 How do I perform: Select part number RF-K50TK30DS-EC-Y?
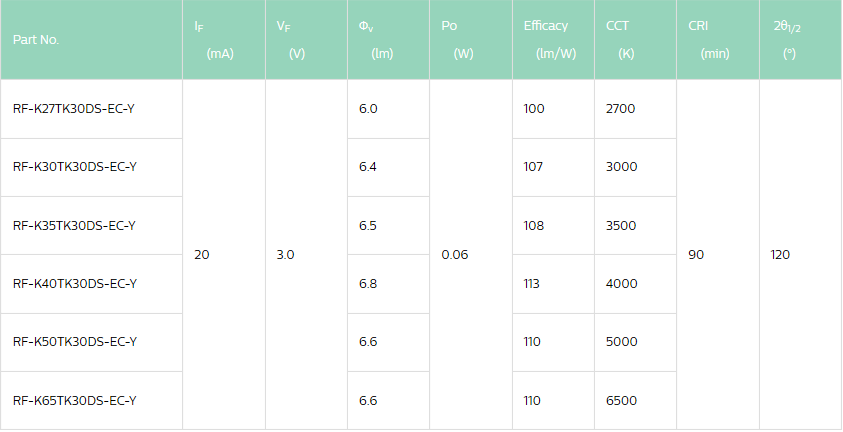pos(75,341)
